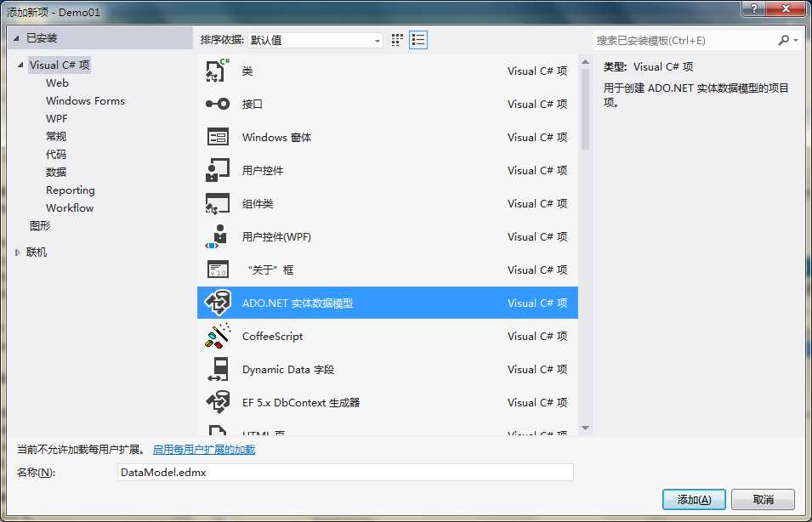Select the 代码 code category

56,155
